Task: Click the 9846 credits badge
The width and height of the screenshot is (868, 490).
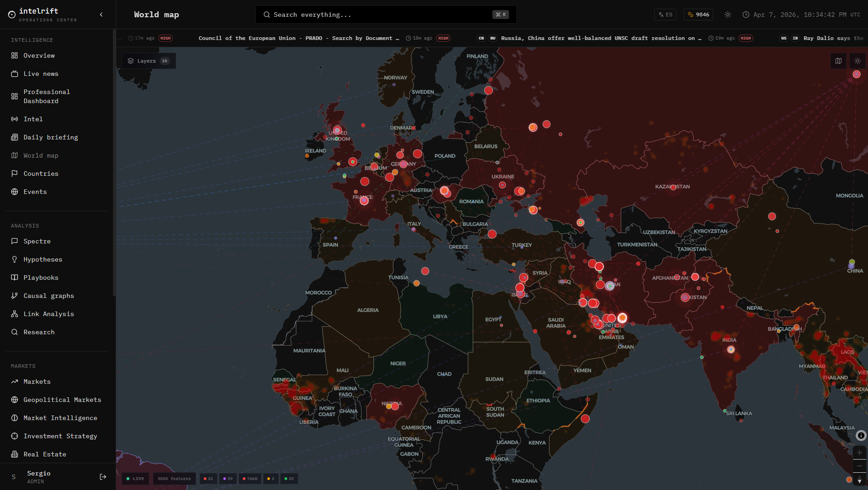Action: coord(698,15)
